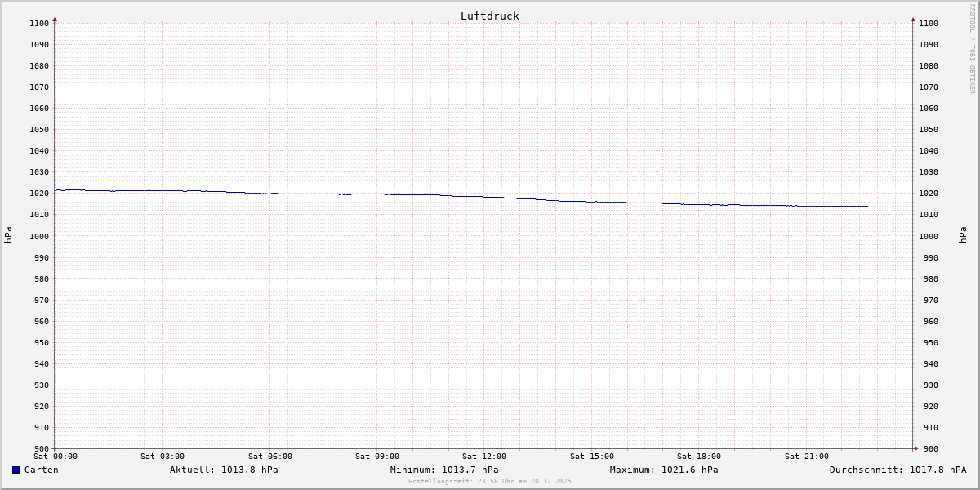Click the blue Garten legend color square
This screenshot has width=980, height=490.
pos(16,470)
